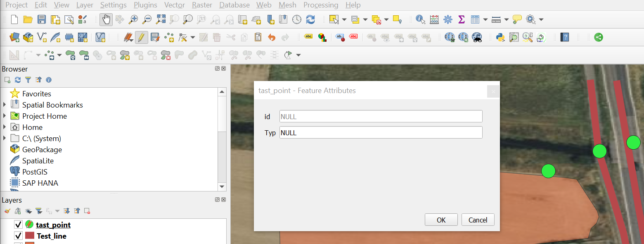Toggle the Test_line layer checkbox
The width and height of the screenshot is (644, 244).
[18, 236]
